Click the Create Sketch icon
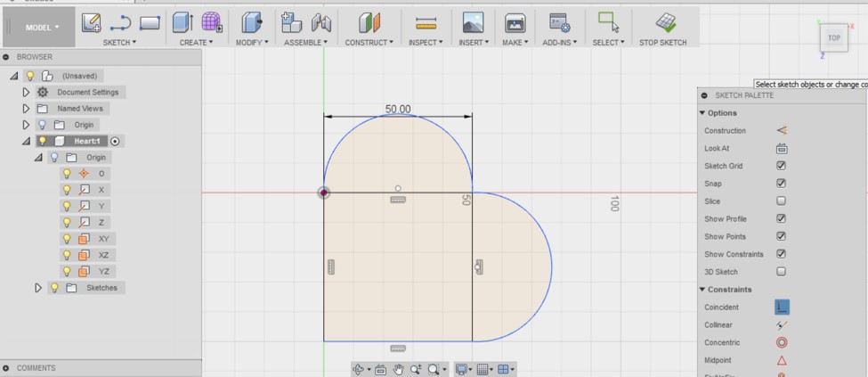The height and width of the screenshot is (377, 868). 92,23
